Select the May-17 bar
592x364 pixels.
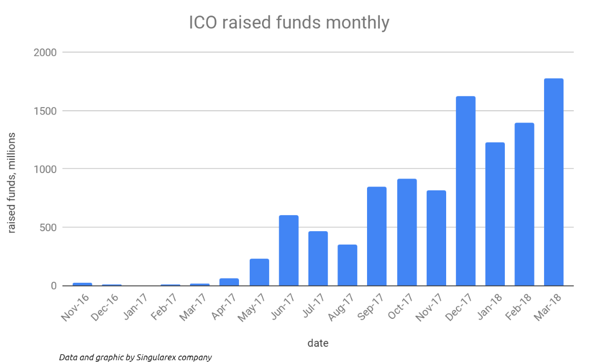point(259,272)
